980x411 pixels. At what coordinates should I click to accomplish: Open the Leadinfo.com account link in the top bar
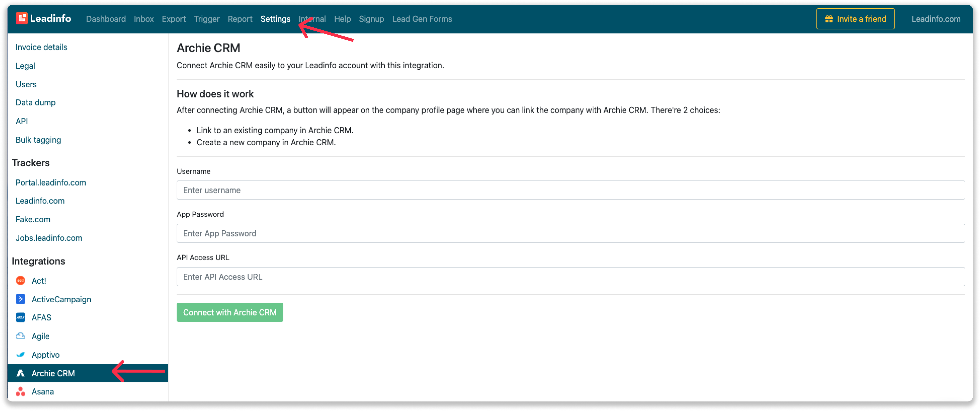click(x=936, y=19)
